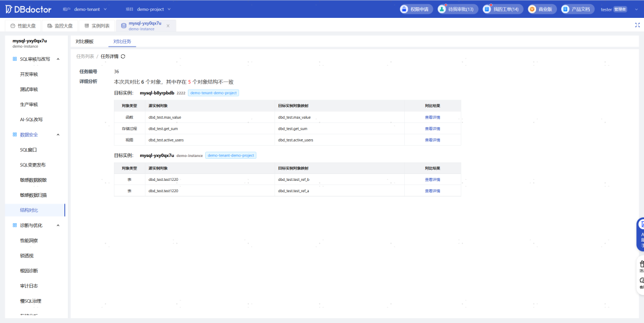Click target instance name mysql-b8yrpbdb
The width and height of the screenshot is (644, 323).
pos(157,93)
